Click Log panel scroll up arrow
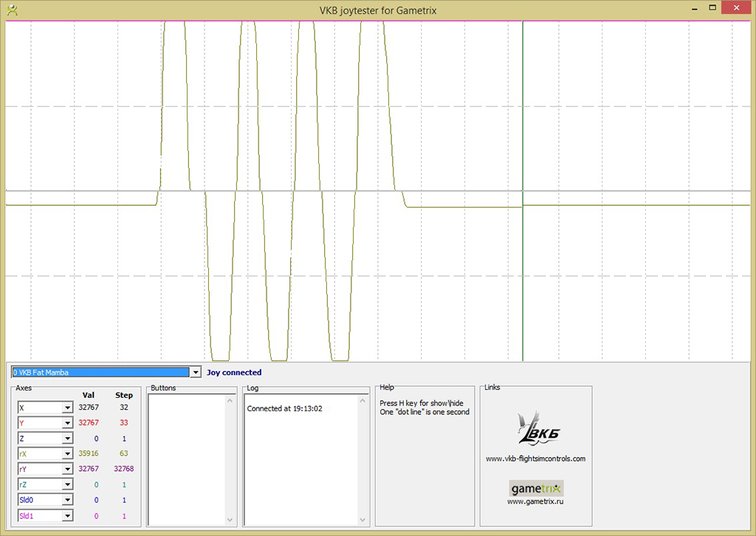The width and height of the screenshot is (756, 536). (362, 401)
